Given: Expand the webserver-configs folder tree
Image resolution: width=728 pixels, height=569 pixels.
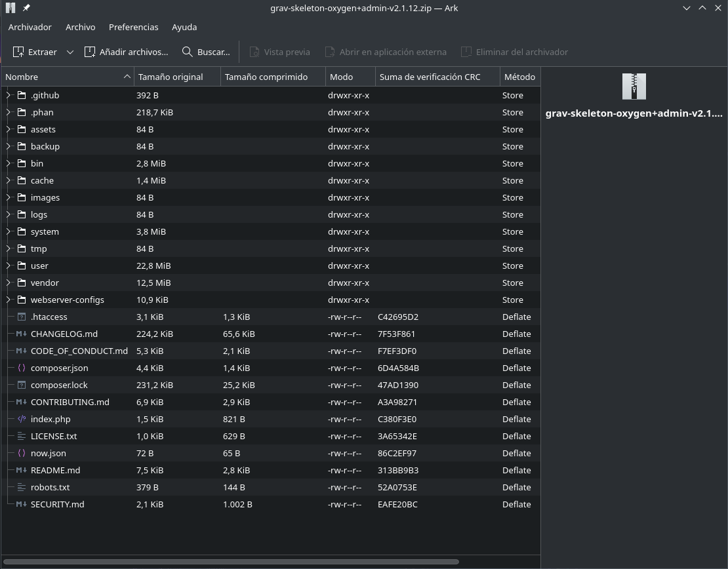Looking at the screenshot, I should pos(8,300).
